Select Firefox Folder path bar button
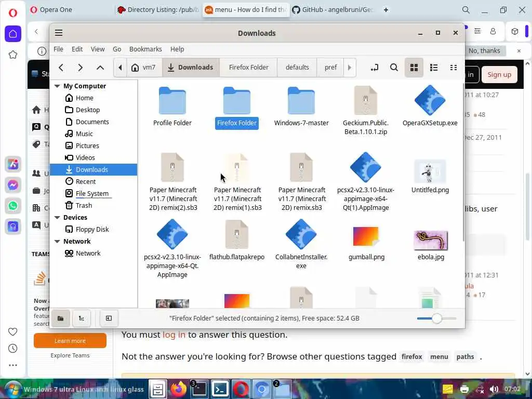The height and width of the screenshot is (399, 532). (x=249, y=68)
